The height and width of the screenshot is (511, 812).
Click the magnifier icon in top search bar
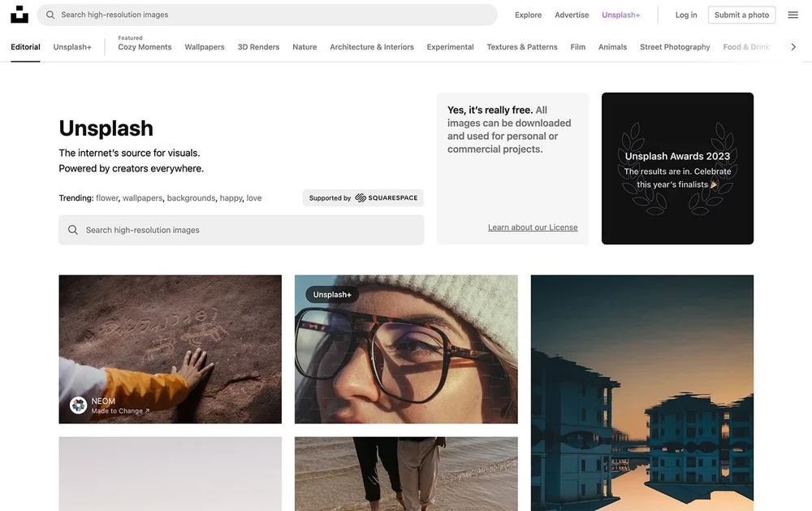coord(50,15)
